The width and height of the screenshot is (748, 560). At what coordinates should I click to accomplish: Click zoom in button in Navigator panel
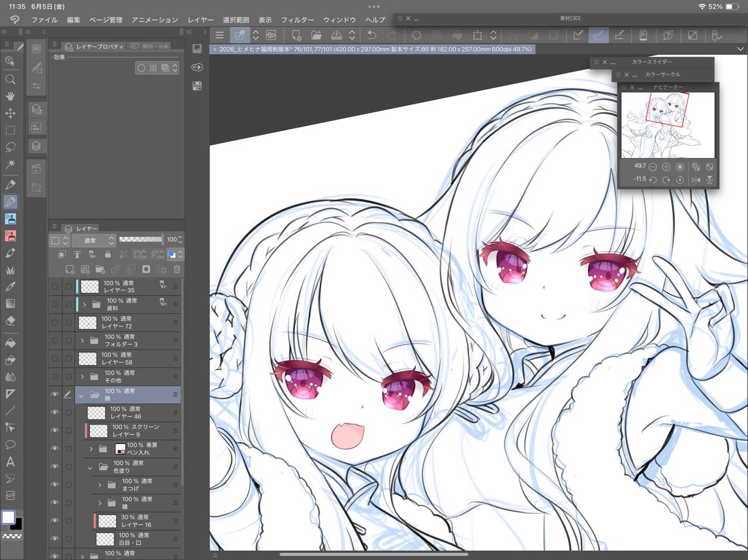click(666, 166)
